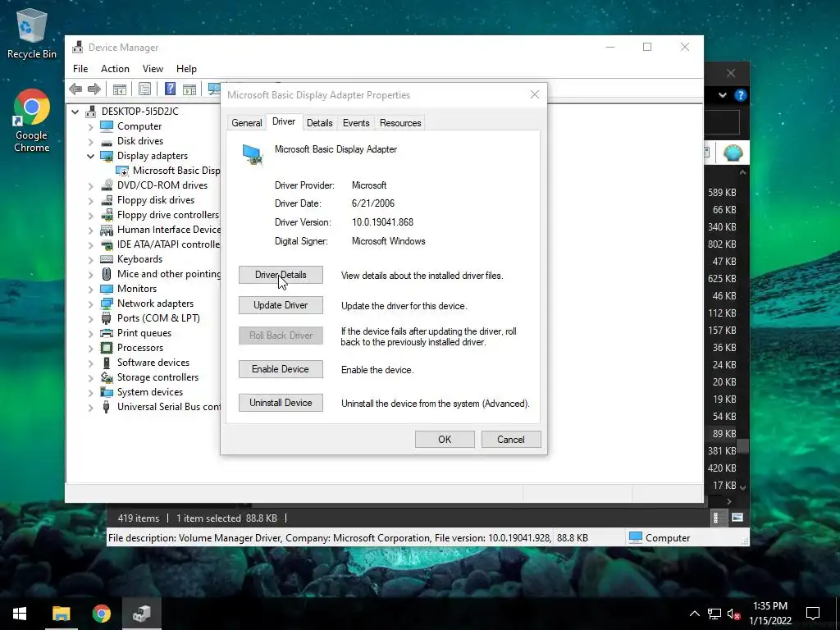Confirm the dialog with OK

[445, 440]
